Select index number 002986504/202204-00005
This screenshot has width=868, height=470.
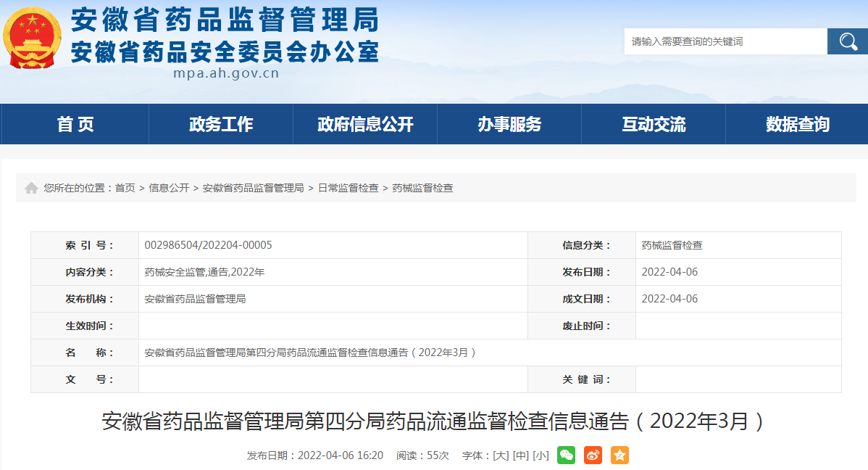pos(208,245)
